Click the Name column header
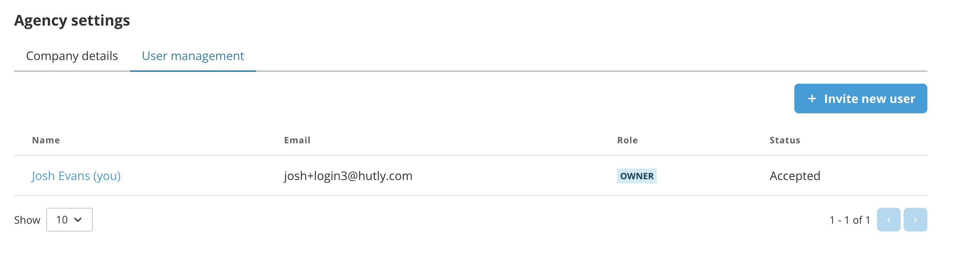980x280 pixels. (x=46, y=140)
